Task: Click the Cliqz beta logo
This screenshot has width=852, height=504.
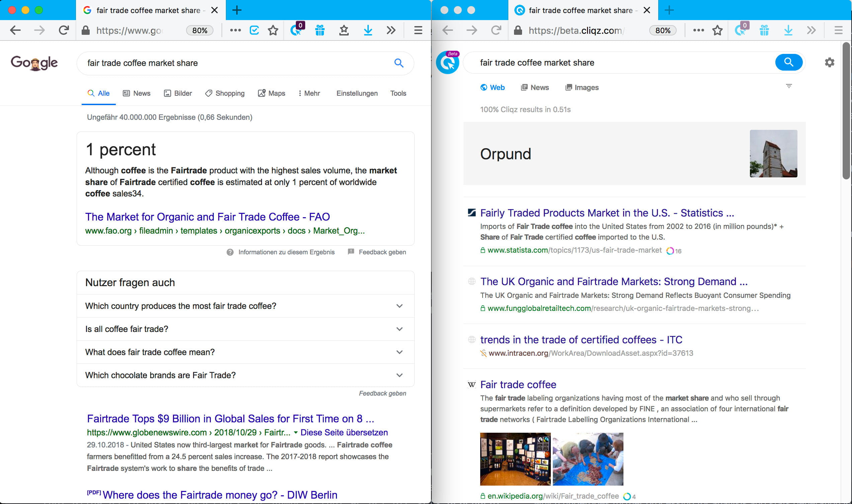Action: [447, 63]
